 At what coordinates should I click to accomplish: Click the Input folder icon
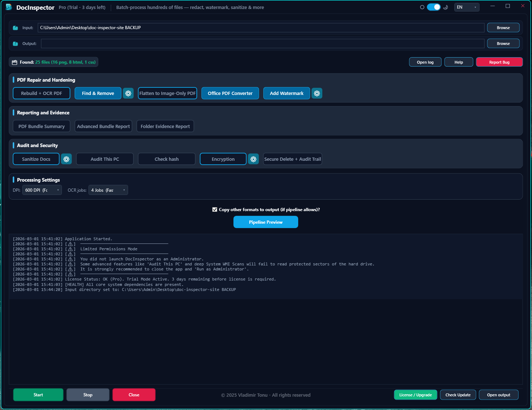point(15,28)
